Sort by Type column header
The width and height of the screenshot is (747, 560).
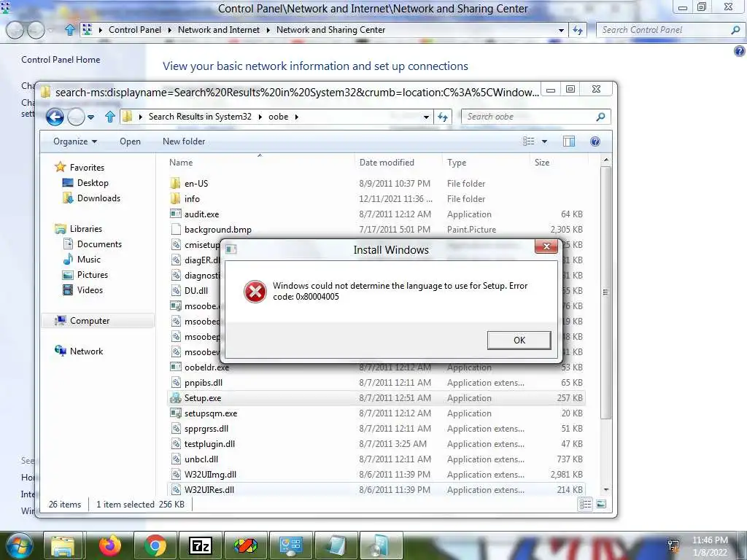pos(486,163)
